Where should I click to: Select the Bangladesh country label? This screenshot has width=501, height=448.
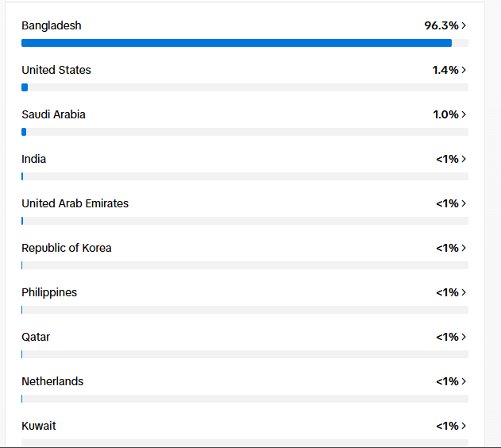52,25
